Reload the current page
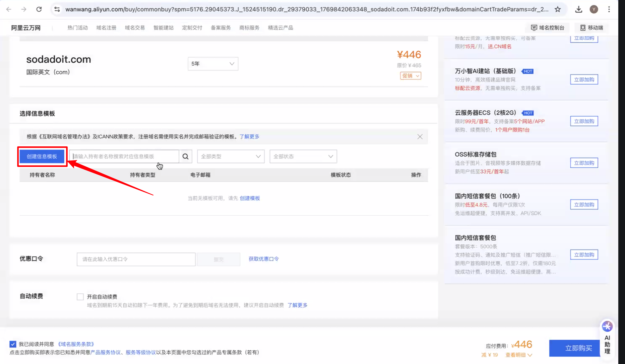Viewport: 625px width, 364px height. point(39,9)
